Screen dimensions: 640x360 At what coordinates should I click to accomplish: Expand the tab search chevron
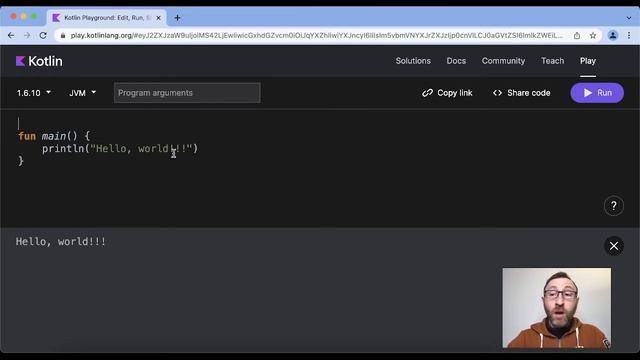point(629,18)
